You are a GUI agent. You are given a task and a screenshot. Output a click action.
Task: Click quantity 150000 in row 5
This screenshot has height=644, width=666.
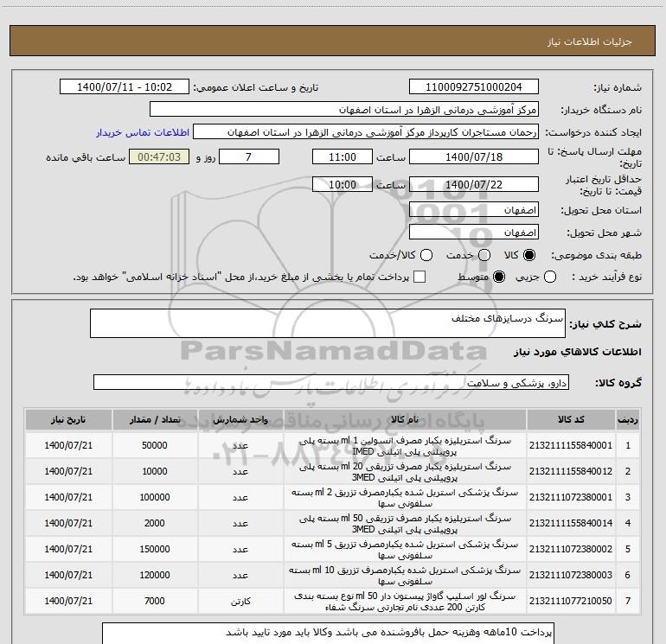coord(155,549)
